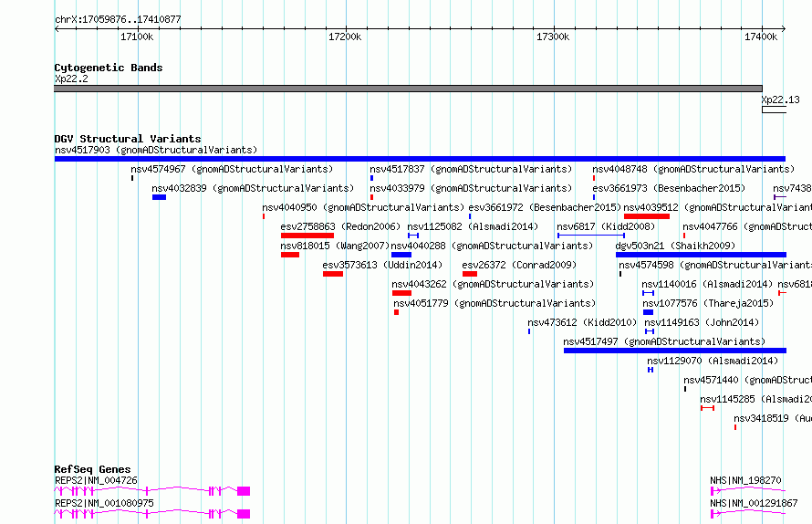Click the DGV Structural Variants track title

128,139
